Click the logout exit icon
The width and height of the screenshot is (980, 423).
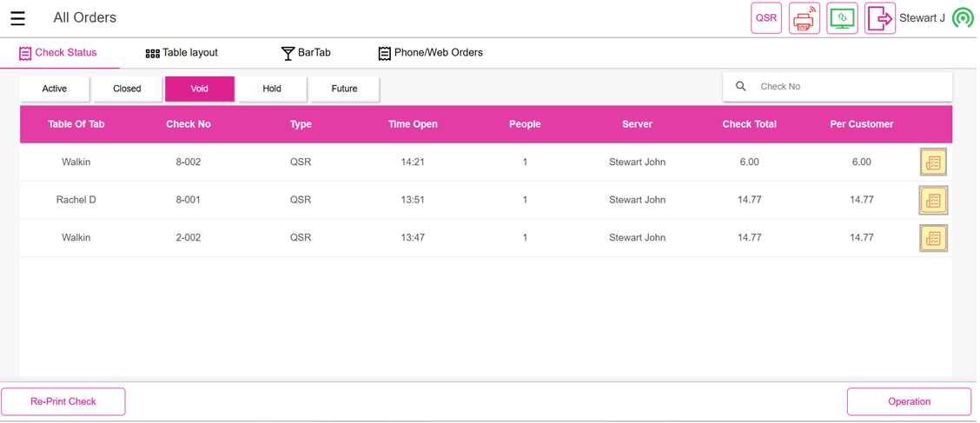(x=879, y=18)
